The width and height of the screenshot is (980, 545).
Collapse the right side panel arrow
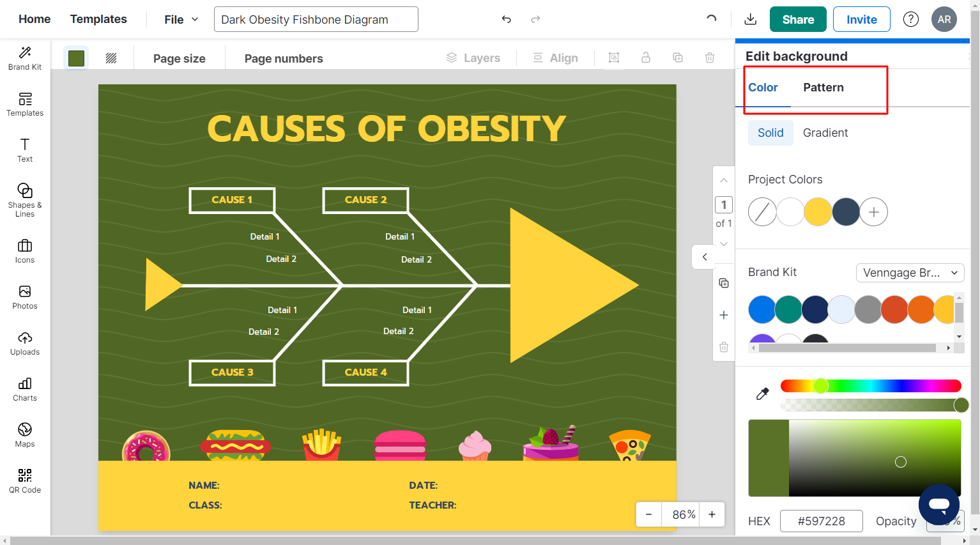point(705,257)
